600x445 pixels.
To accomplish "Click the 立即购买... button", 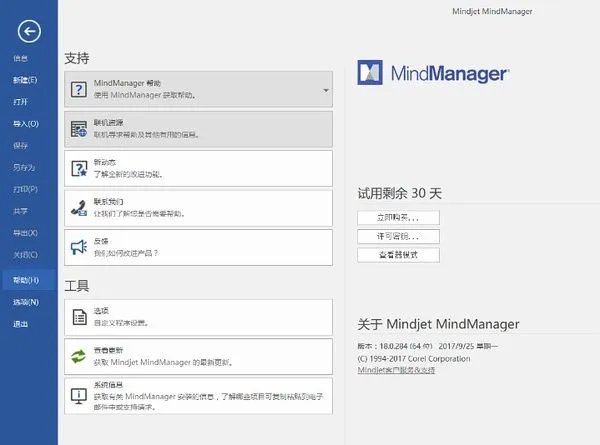I will 398,218.
